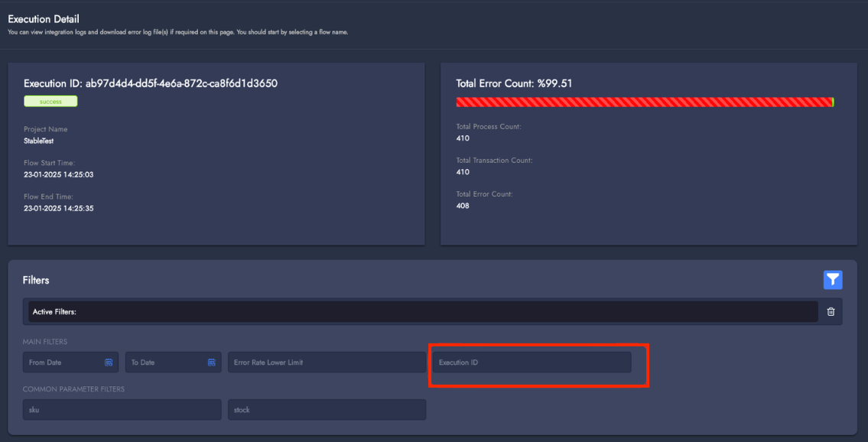Viewport: 868px width, 442px height.
Task: Click the blue funnel filter button
Action: [832, 280]
